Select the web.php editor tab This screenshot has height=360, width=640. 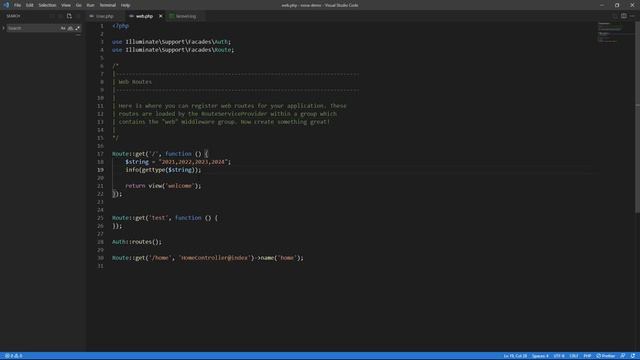144,16
